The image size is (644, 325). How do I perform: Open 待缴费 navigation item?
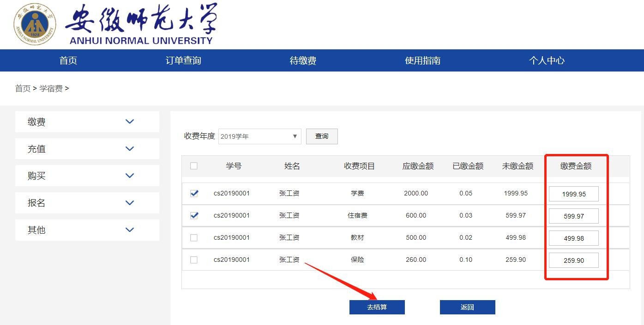(303, 60)
